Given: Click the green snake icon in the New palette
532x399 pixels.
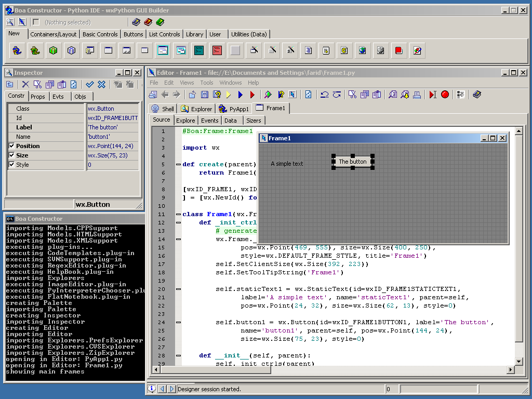Looking at the screenshot, I should [x=35, y=50].
